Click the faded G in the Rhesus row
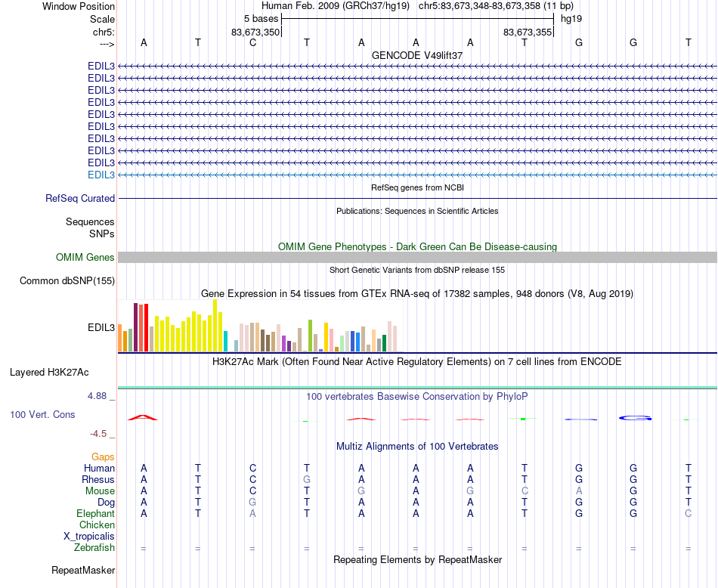The width and height of the screenshot is (718, 588). (307, 479)
